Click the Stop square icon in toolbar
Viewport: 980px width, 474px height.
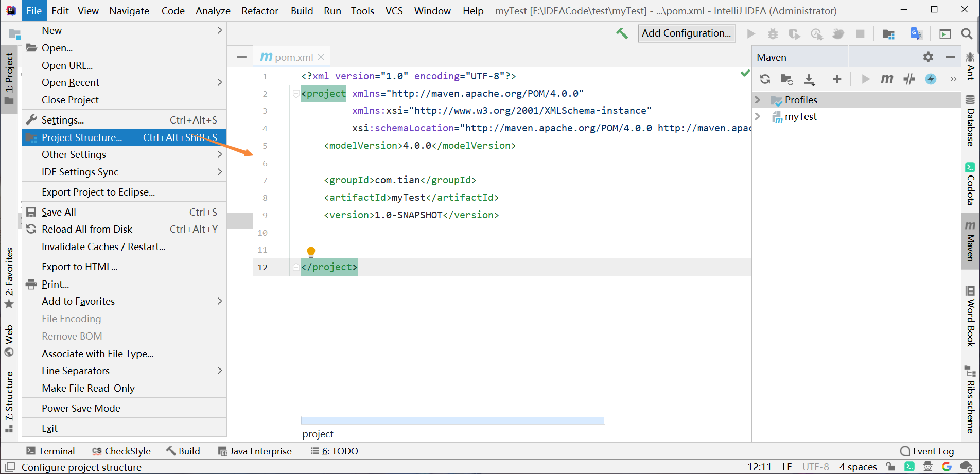click(x=860, y=33)
